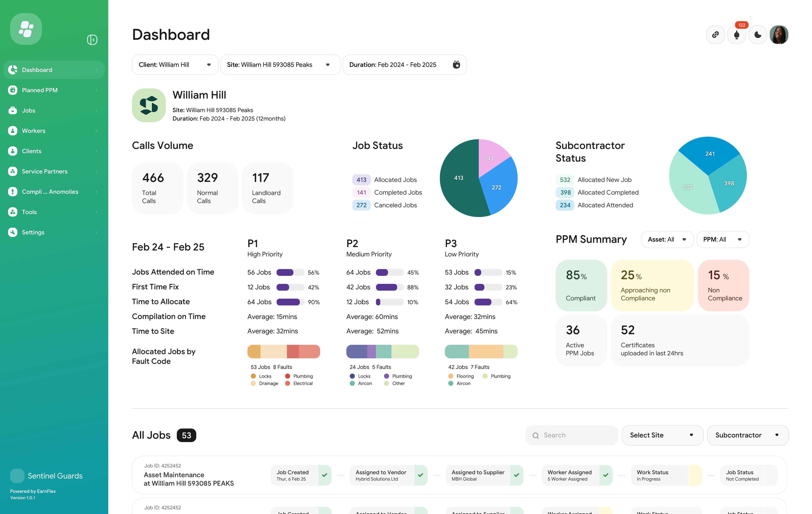This screenshot has height=514, width=812.
Task: Open Tools from the sidebar
Action: (54, 212)
